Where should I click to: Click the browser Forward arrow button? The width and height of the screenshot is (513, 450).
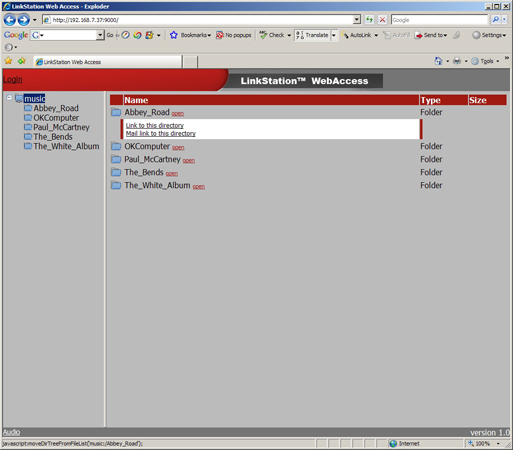pyautogui.click(x=23, y=20)
